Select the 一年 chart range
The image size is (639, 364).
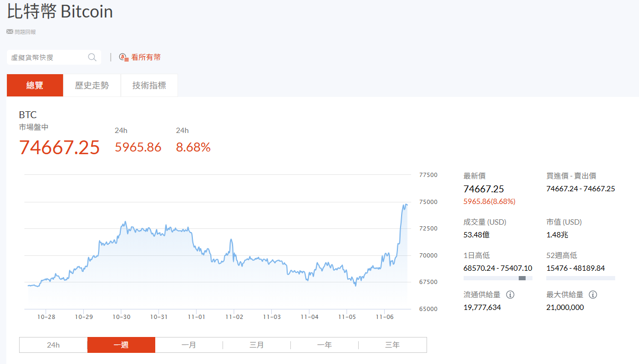click(325, 345)
